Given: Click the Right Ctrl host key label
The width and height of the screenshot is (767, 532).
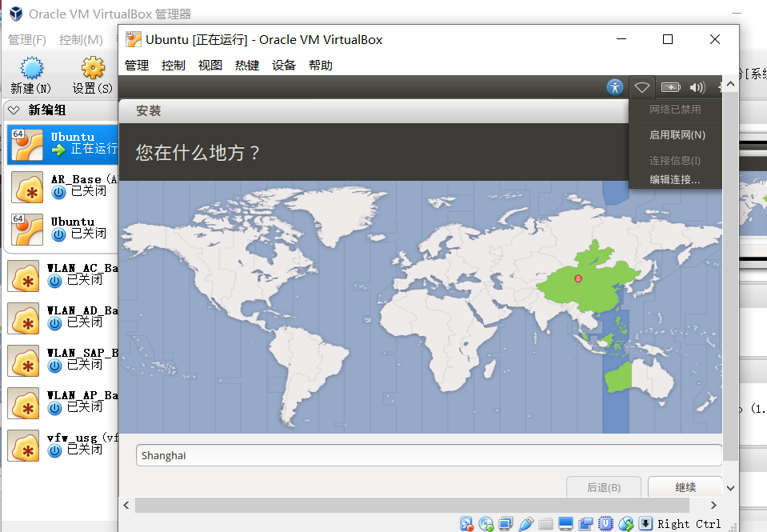Looking at the screenshot, I should (689, 524).
